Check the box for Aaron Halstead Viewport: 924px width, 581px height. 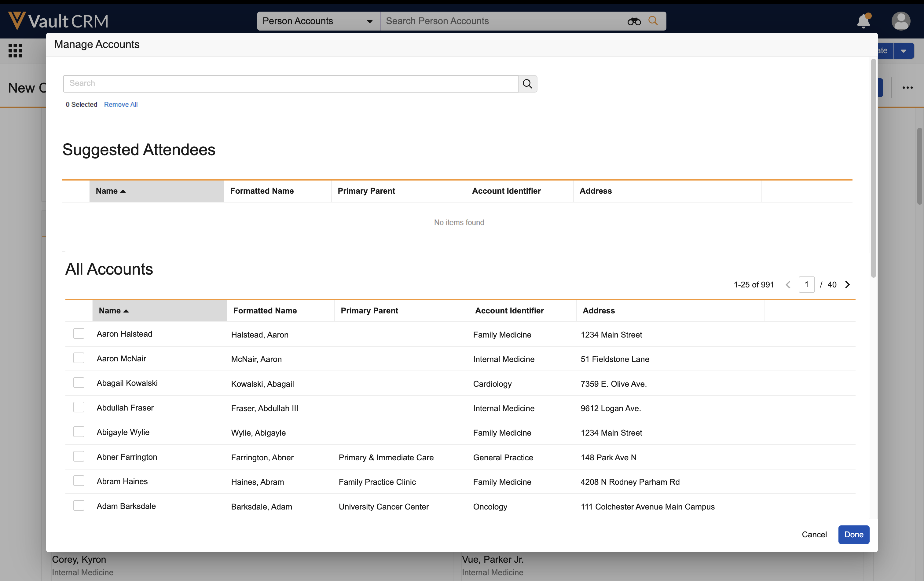coord(79,334)
